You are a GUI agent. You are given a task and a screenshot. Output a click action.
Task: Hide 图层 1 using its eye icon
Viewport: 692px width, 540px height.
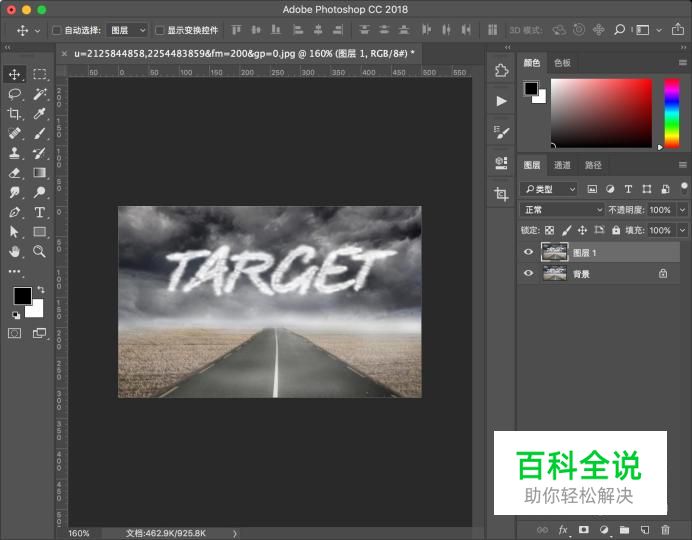pos(529,253)
